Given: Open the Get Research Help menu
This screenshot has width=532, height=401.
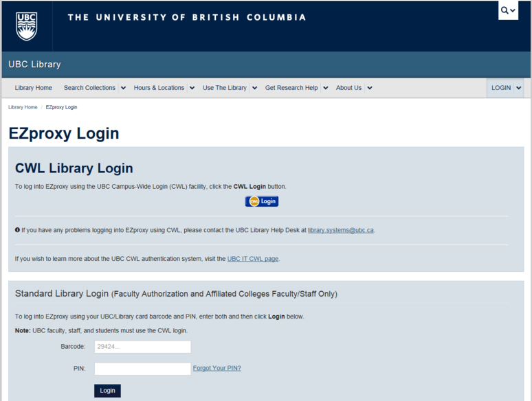Looking at the screenshot, I should point(291,88).
